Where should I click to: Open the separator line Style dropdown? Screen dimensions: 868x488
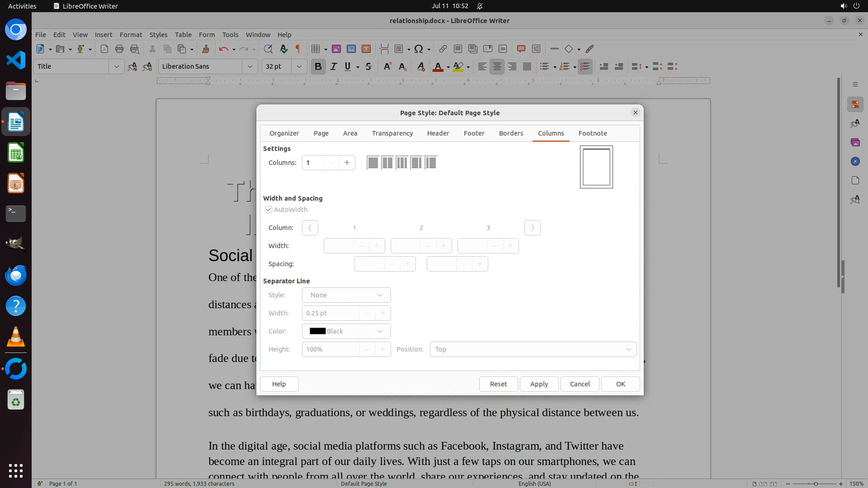tap(346, 295)
